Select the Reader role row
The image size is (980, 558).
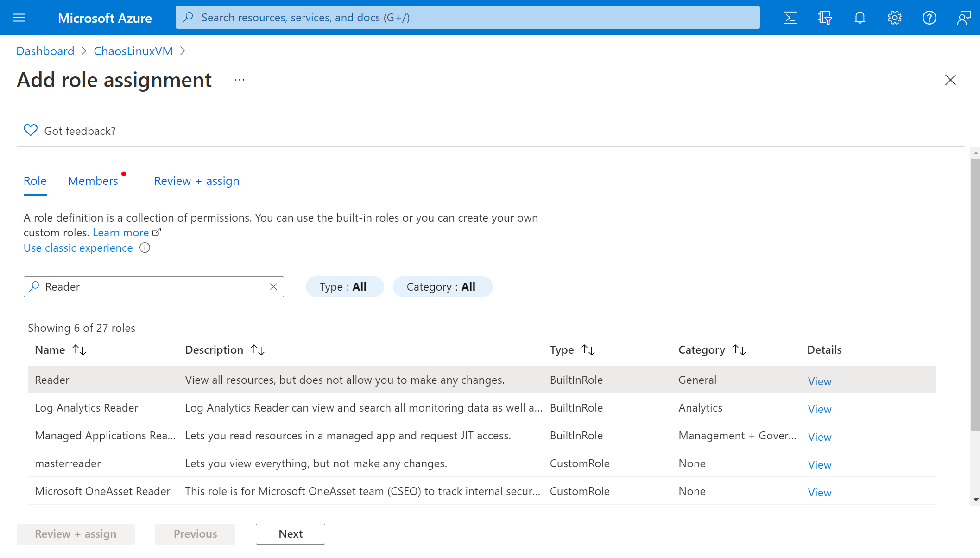click(481, 380)
